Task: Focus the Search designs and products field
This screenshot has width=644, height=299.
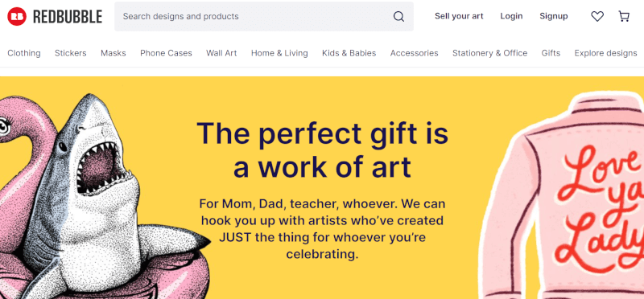Action: tap(264, 16)
